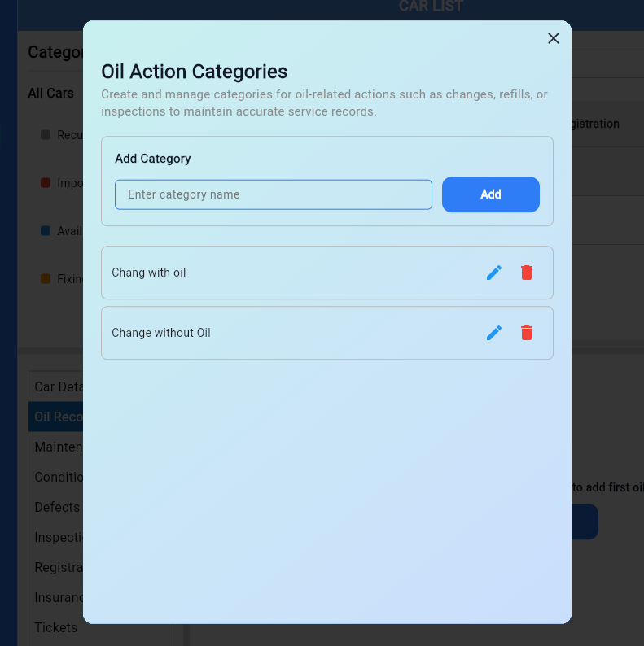This screenshot has width=644, height=646.
Task: Go to the Defects tab
Action: [x=57, y=507]
